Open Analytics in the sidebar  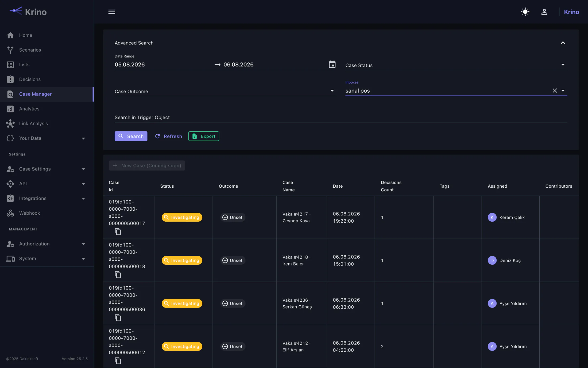pyautogui.click(x=47, y=109)
